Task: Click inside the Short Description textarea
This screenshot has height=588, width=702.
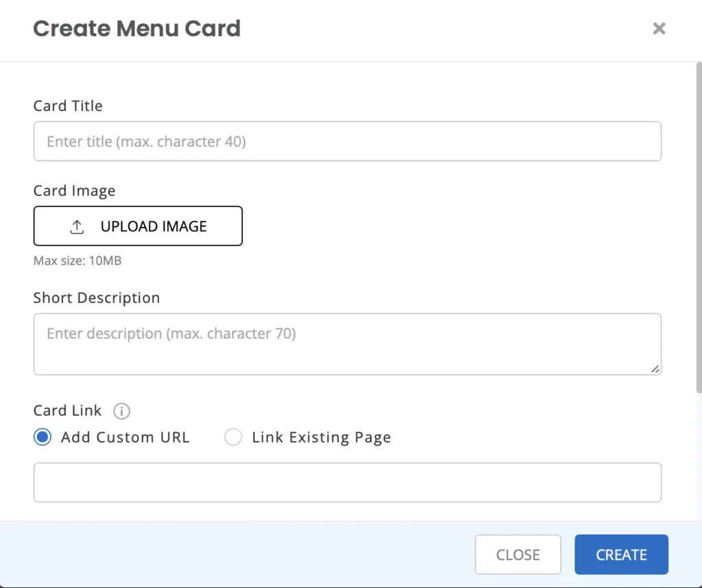Action: click(348, 343)
